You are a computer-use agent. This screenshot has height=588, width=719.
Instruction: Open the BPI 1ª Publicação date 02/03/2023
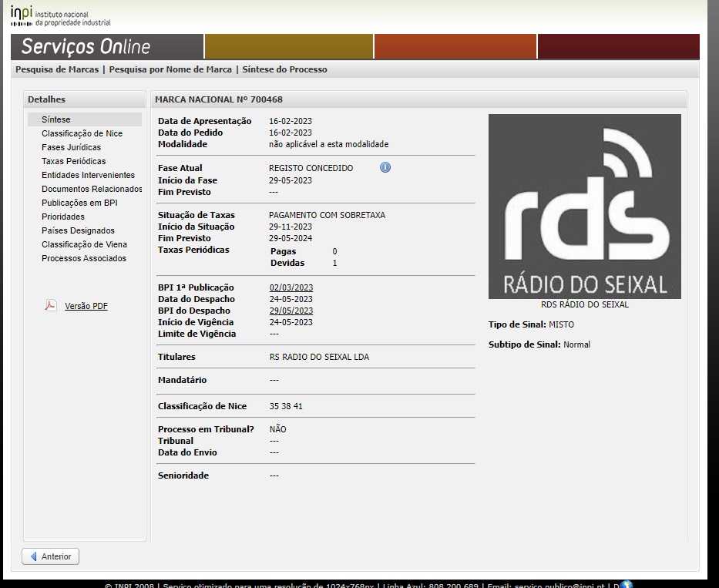(291, 287)
